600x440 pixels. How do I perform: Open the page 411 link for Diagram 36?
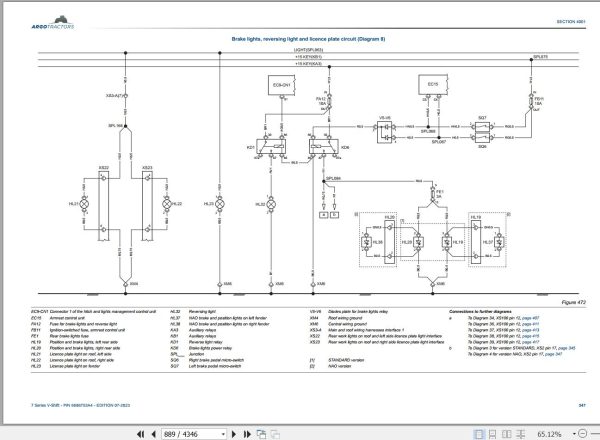530,324
